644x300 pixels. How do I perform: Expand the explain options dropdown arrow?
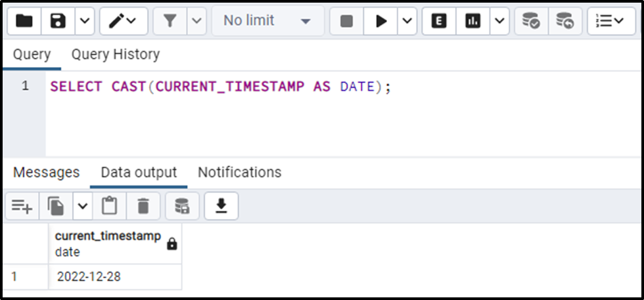(499, 21)
